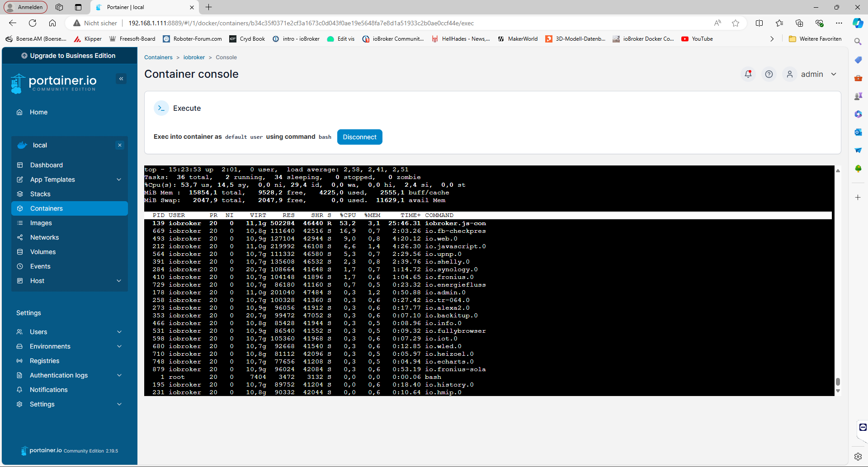
Task: Open tab actions menu
Action: tap(78, 7)
